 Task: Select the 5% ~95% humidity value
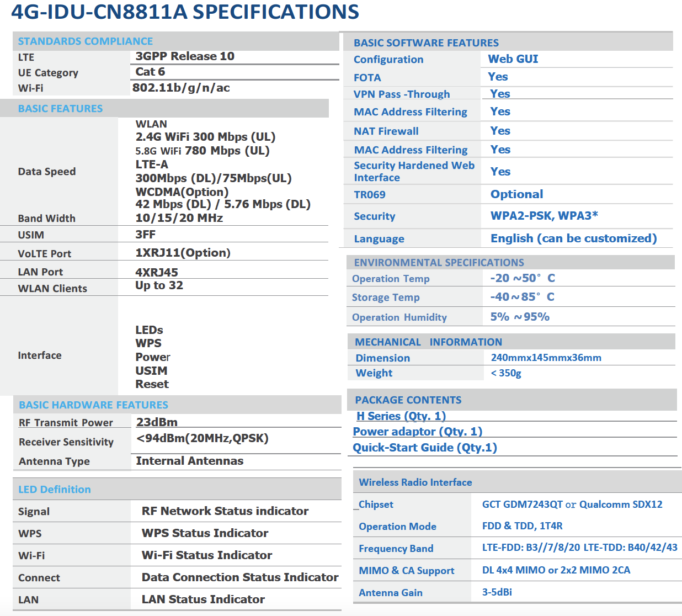520,317
